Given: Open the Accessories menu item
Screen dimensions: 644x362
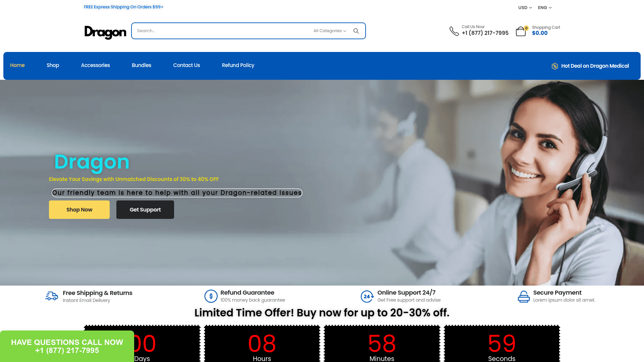Looking at the screenshot, I should [x=95, y=65].
